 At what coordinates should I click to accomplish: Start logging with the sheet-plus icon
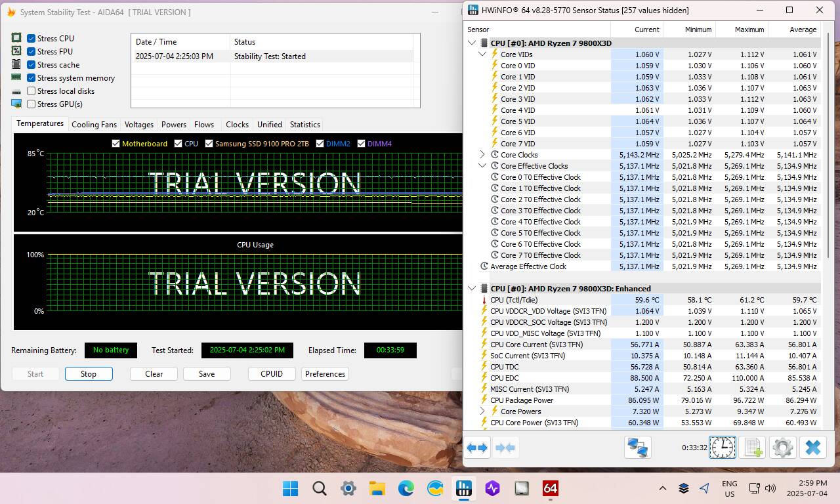[752, 448]
